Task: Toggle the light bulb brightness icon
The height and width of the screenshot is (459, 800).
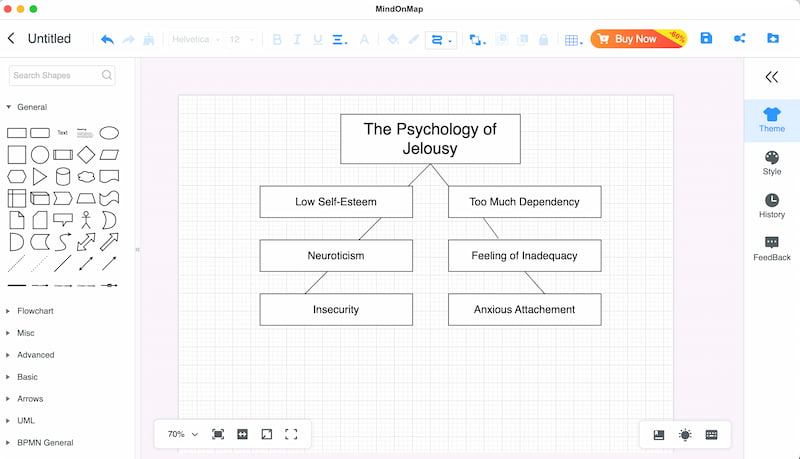Action: (x=685, y=435)
